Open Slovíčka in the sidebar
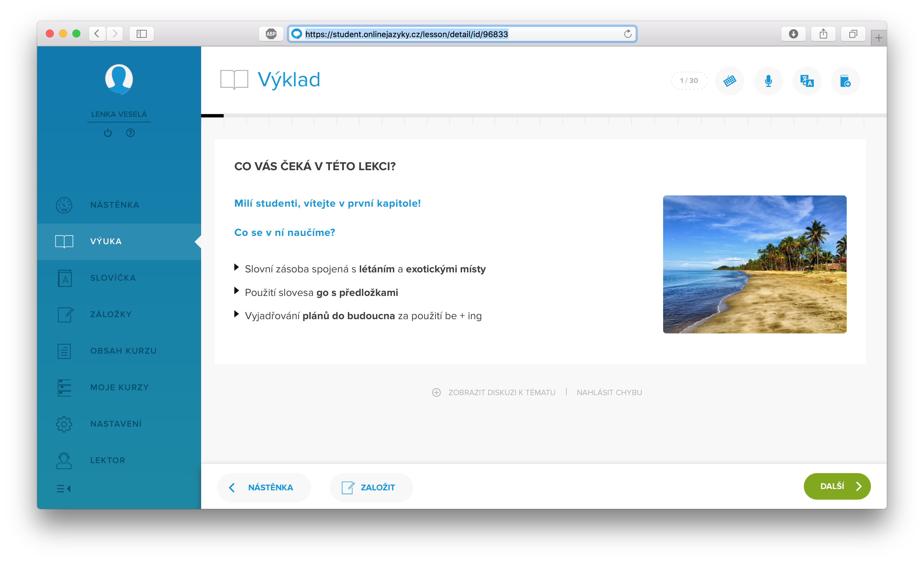924x562 pixels. click(x=113, y=278)
